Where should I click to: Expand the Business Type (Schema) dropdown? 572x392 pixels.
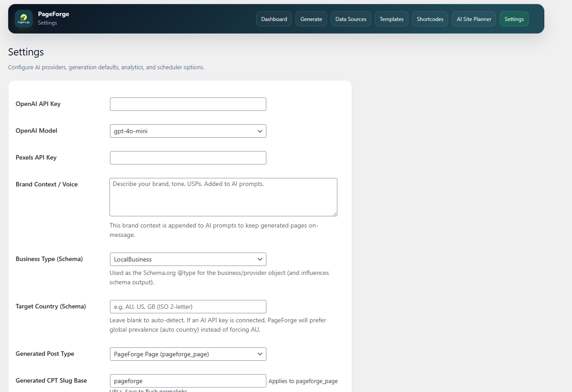188,259
